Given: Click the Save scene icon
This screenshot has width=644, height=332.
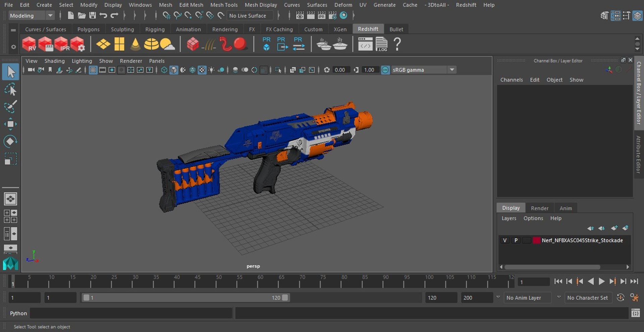Looking at the screenshot, I should click(93, 15).
